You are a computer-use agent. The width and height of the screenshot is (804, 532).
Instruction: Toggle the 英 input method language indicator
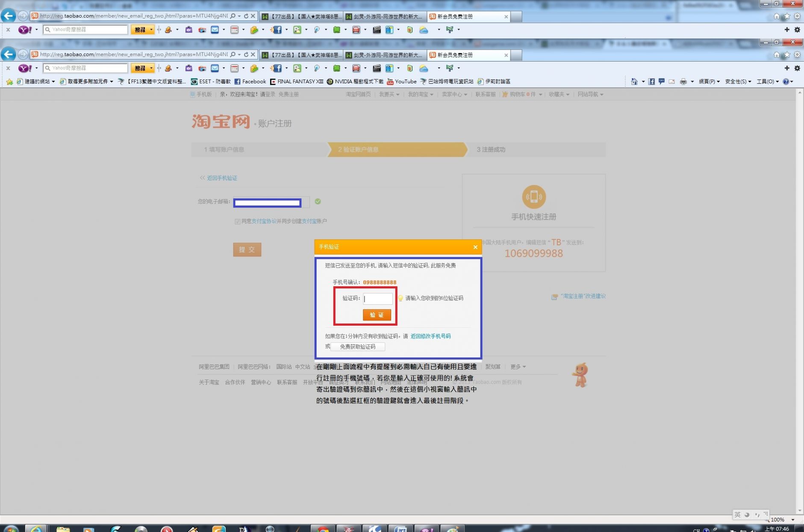click(737, 515)
